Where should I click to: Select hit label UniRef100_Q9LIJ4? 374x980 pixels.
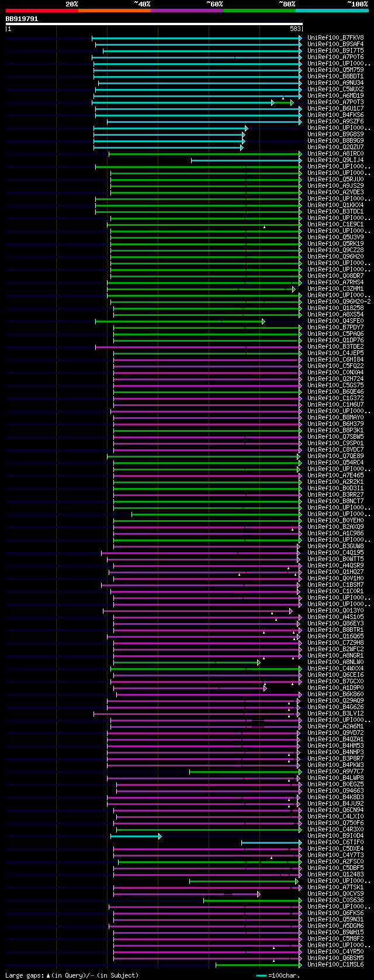(335, 160)
